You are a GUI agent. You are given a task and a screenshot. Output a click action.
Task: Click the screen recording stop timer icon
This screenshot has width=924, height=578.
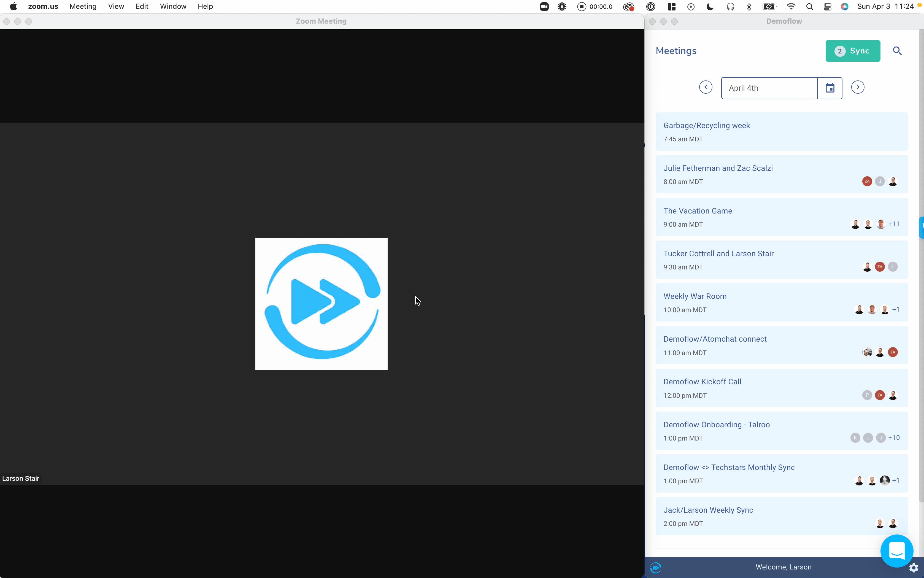tap(595, 7)
